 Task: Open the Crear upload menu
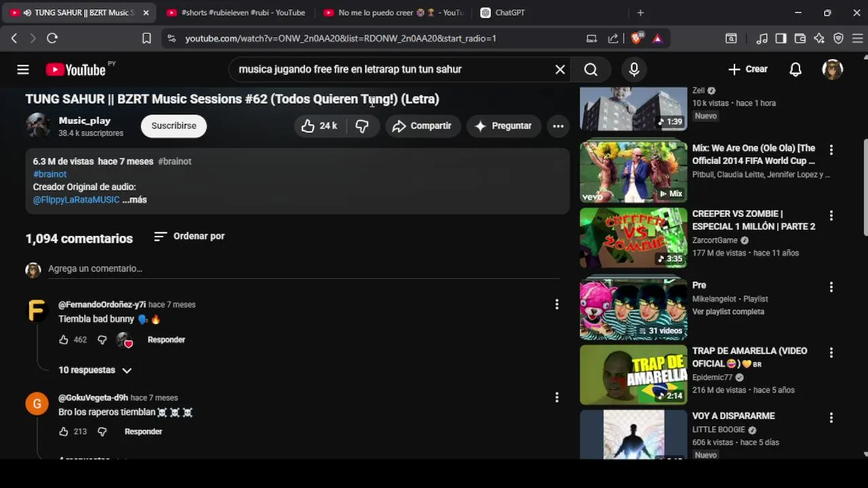tap(748, 69)
